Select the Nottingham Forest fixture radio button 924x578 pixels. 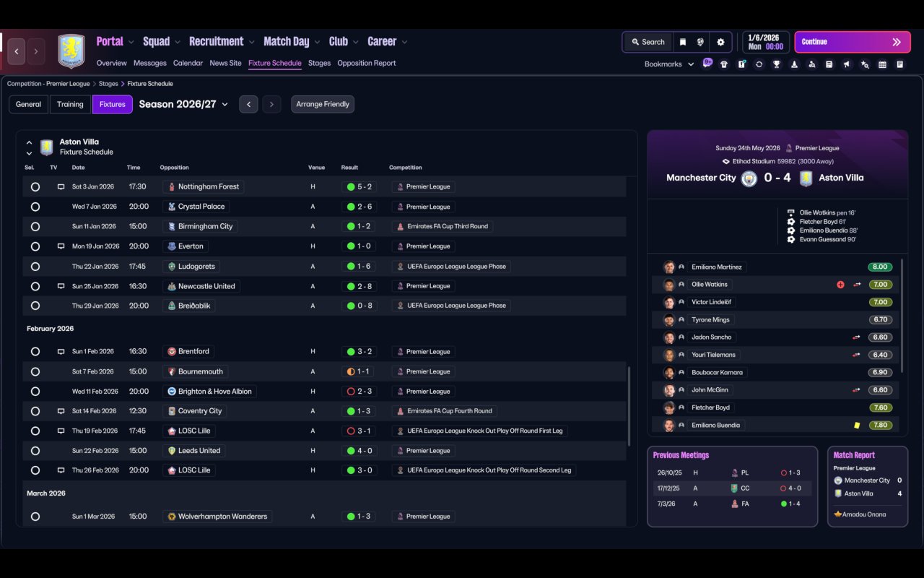[x=35, y=186]
